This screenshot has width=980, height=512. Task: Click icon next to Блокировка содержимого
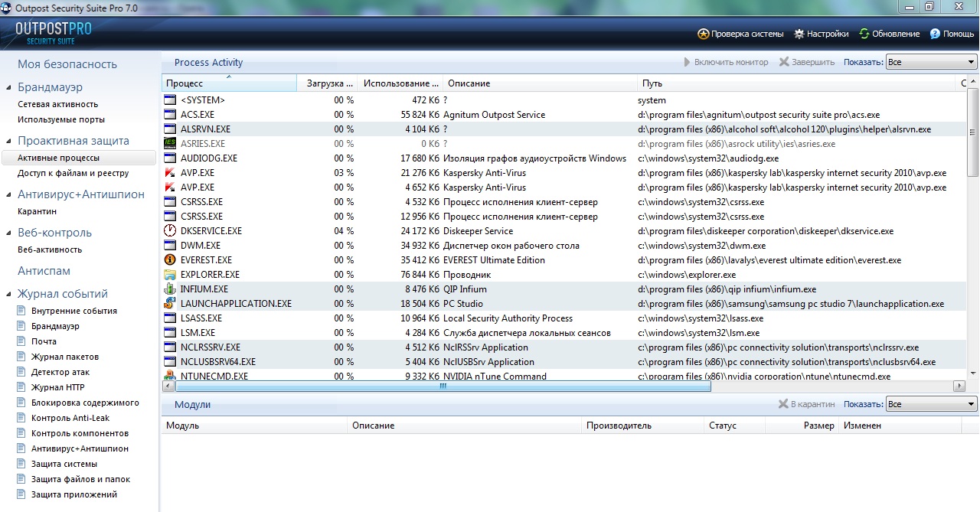tap(22, 403)
